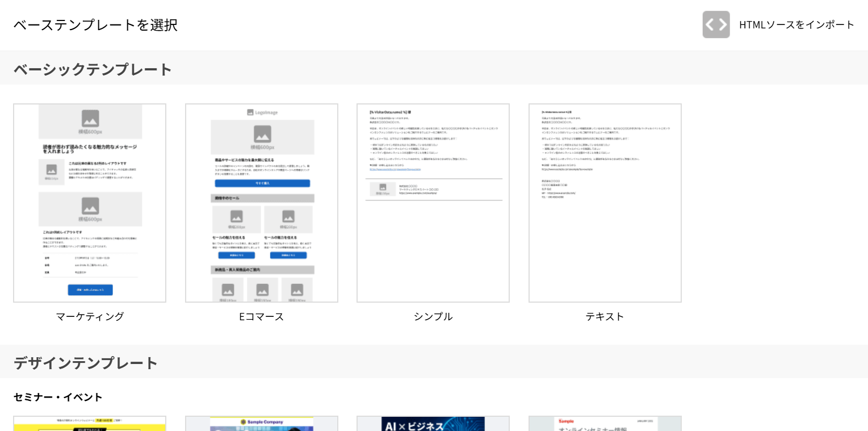Open the yellow seminar design template
868x431 pixels.
click(x=90, y=424)
